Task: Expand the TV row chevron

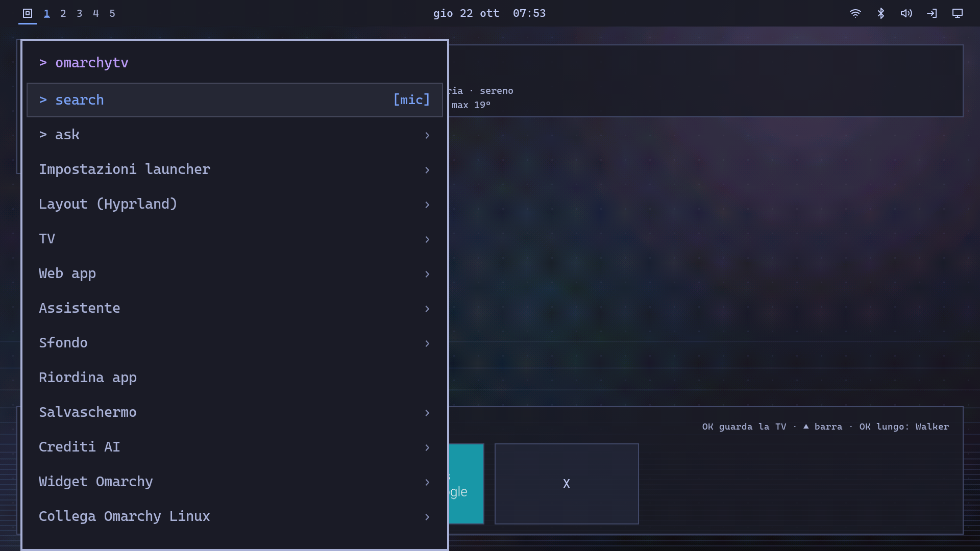Action: 427,239
